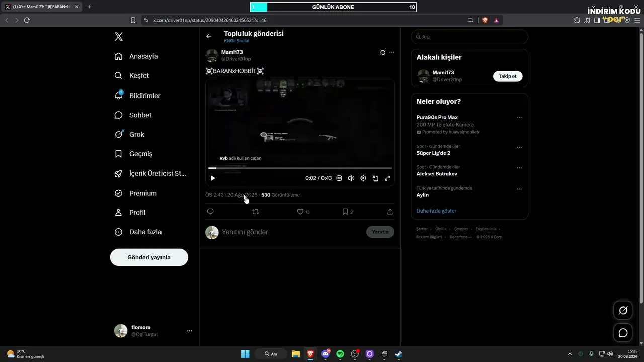Expand Daha fazla footer links
The image size is (644, 362).
(460, 237)
